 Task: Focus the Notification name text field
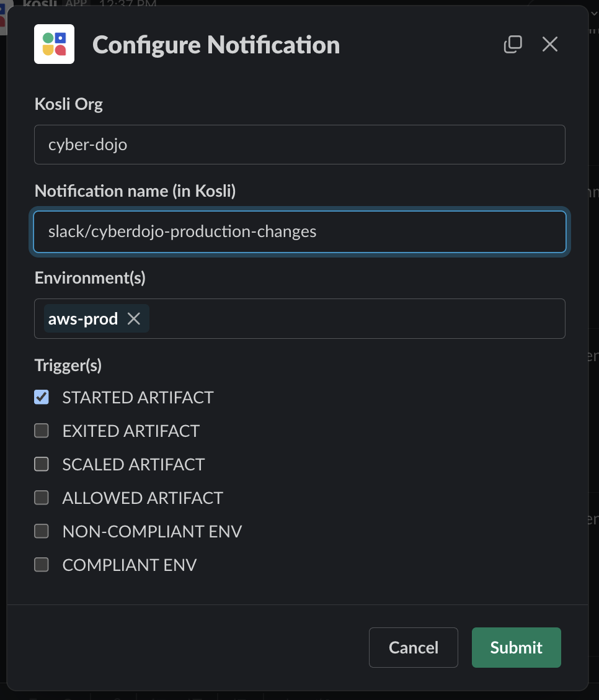coord(299,231)
